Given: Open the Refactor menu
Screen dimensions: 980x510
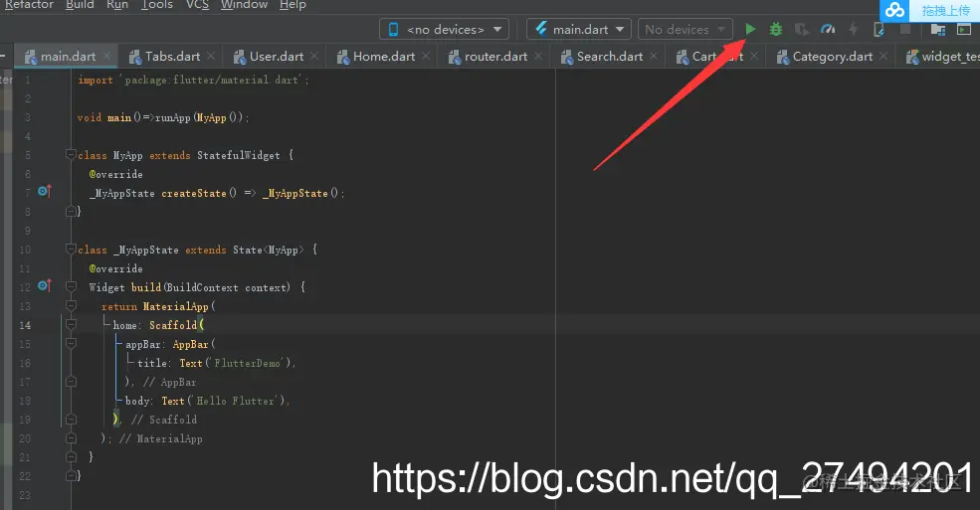Looking at the screenshot, I should [x=29, y=5].
